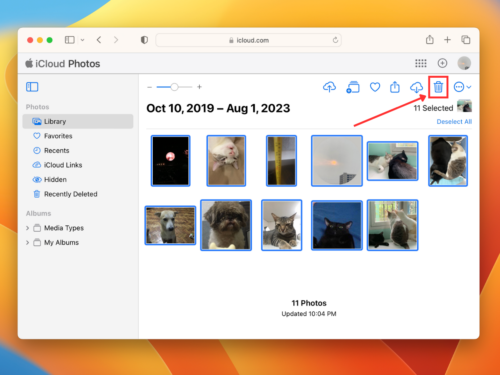Viewport: 500px width, 375px height.
Task: Open Safari sidebar dropdown chevron
Action: [82, 40]
